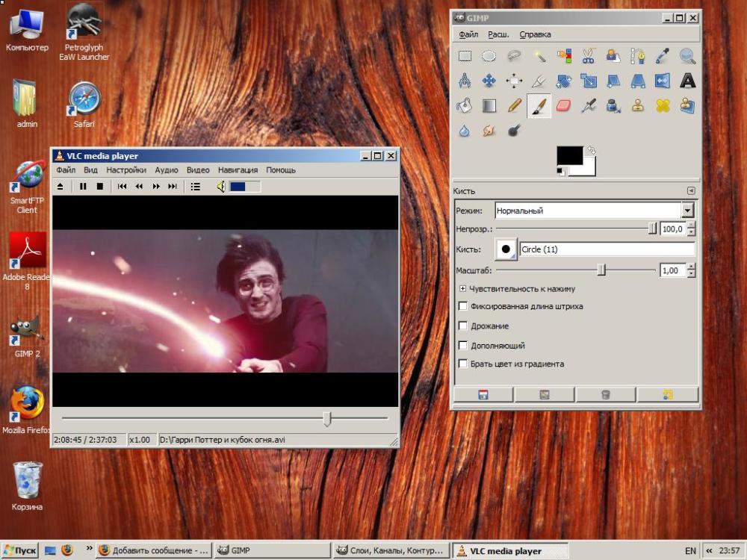This screenshot has height=560, width=747.
Task: Stop playback in VLC
Action: (99, 187)
